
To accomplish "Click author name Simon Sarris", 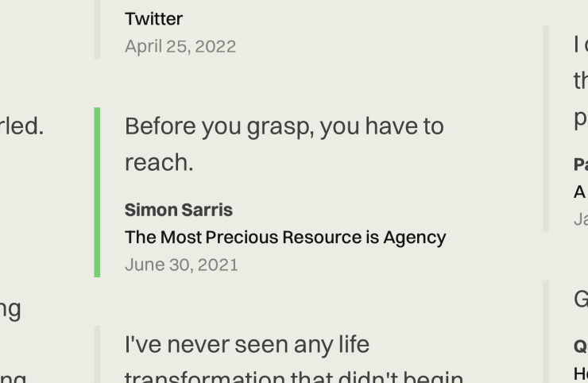I will [179, 210].
